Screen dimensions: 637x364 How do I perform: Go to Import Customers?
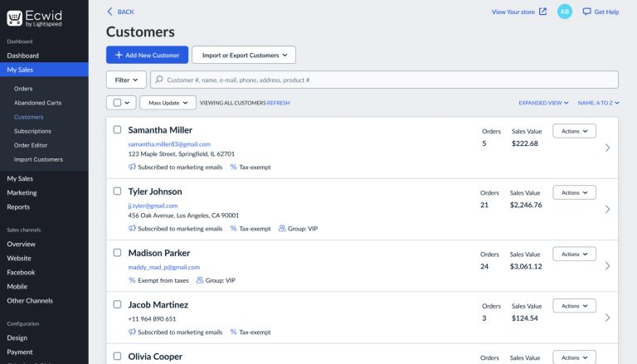tap(38, 159)
